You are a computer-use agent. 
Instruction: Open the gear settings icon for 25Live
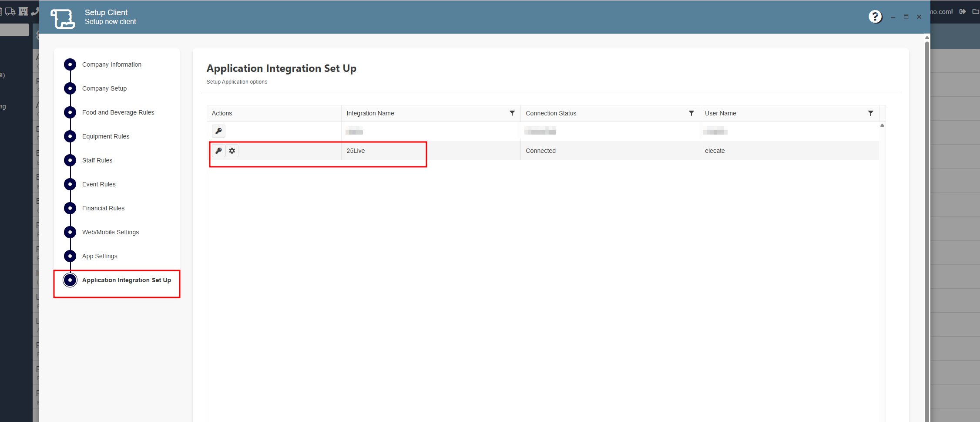(232, 151)
